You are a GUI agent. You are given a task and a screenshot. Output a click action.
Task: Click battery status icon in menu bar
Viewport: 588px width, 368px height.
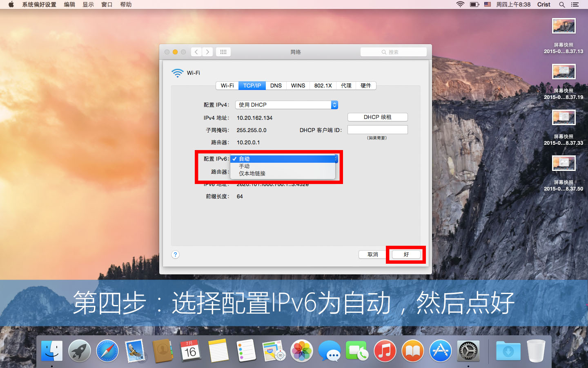click(x=474, y=4)
